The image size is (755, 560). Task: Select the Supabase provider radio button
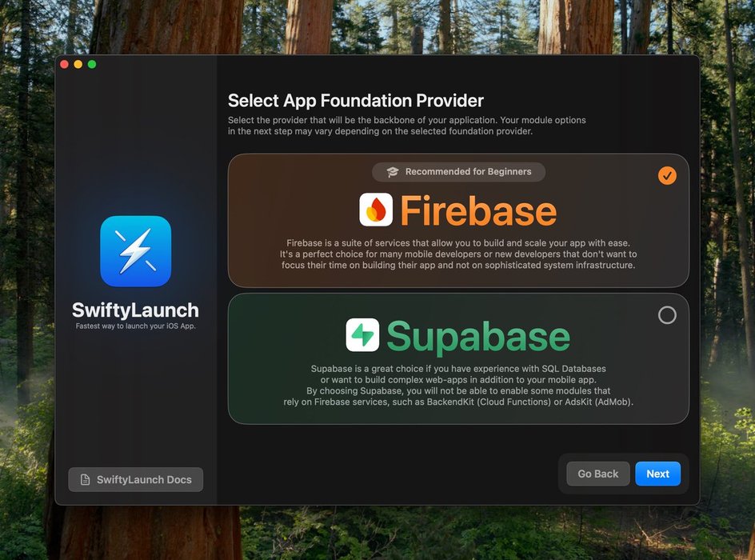click(x=667, y=315)
